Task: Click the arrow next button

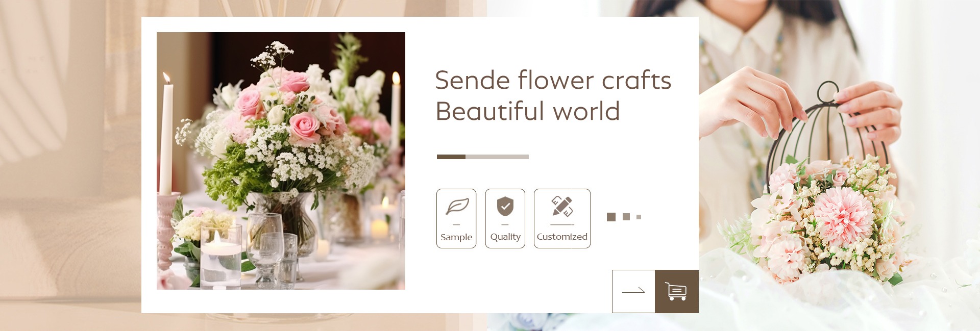Action: tap(633, 291)
